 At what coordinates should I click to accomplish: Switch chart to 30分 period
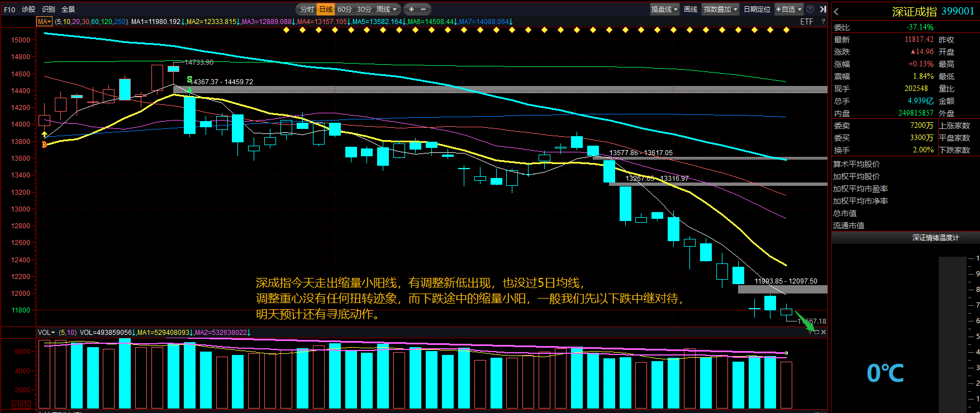(x=364, y=9)
